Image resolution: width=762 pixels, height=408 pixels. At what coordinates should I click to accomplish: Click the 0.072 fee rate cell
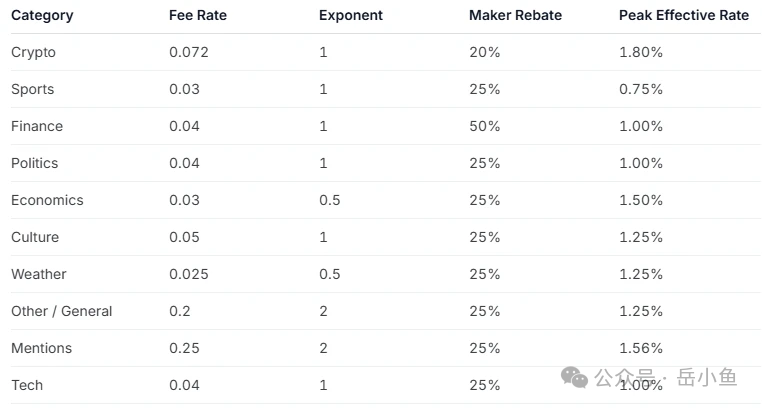(x=189, y=52)
